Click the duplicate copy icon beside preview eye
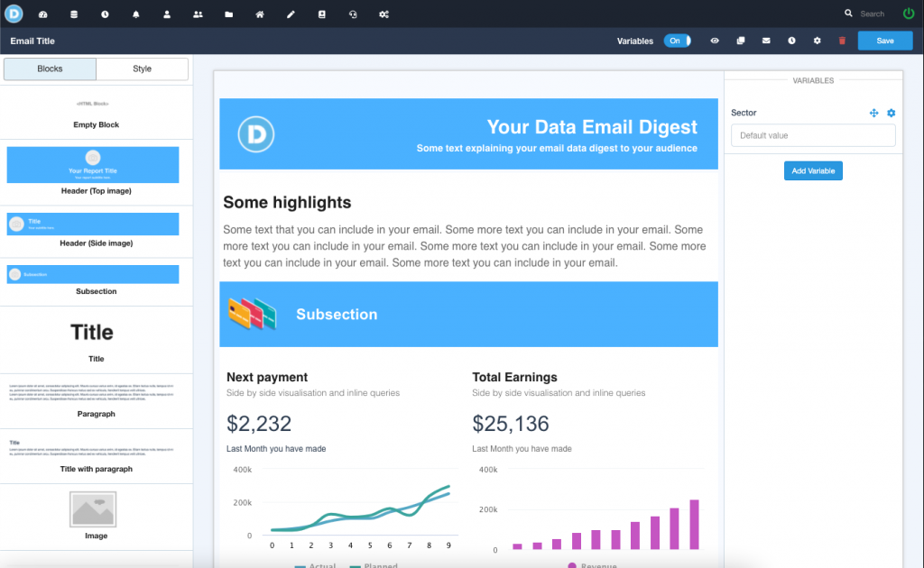This screenshot has height=568, width=924. pos(741,41)
